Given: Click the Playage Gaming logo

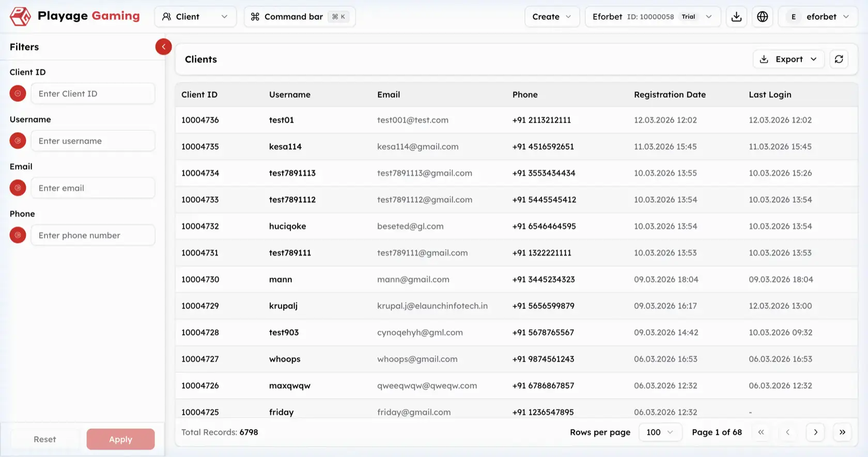Looking at the screenshot, I should 74,16.
